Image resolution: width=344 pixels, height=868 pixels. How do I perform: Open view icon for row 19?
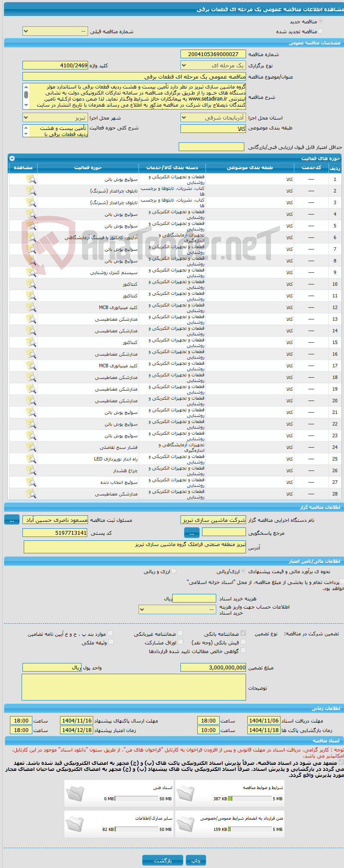[x=31, y=389]
